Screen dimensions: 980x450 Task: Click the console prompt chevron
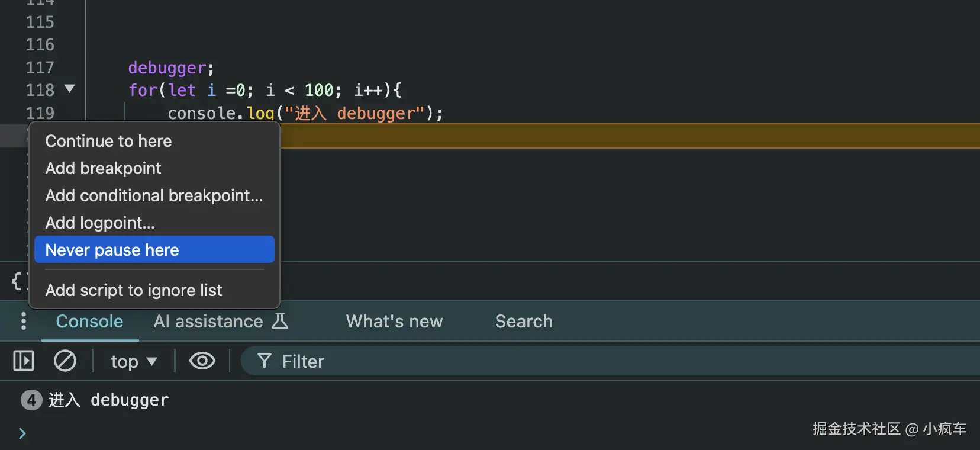22,433
